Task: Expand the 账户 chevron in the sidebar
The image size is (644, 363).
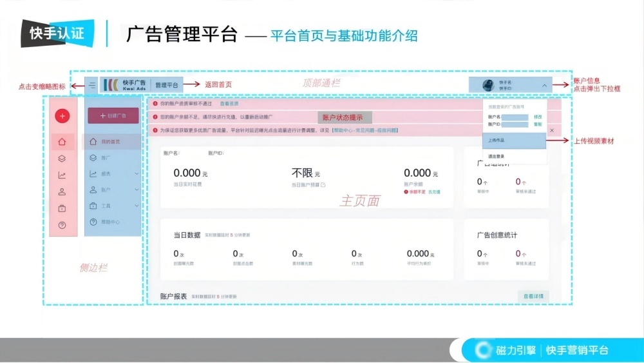Action: coord(137,190)
